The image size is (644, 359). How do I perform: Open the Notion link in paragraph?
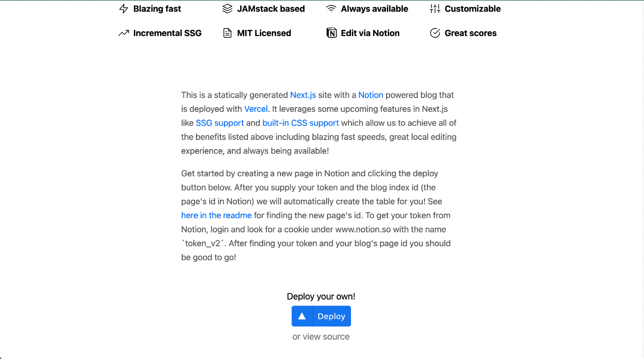[370, 95]
